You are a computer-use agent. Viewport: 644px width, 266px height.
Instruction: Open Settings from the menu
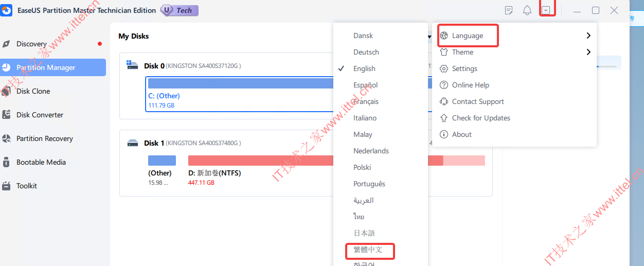coord(514,68)
